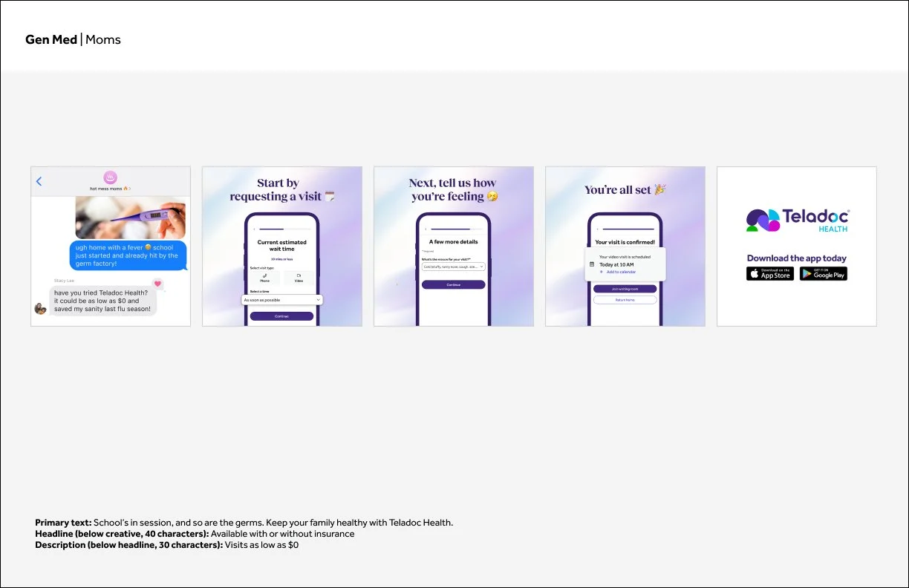Open the reason for your visit dropdown
This screenshot has height=588, width=909.
[x=453, y=267]
